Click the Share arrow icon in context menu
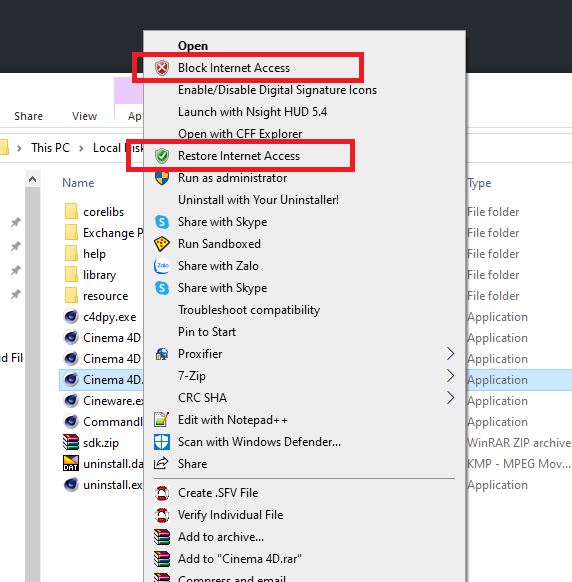This screenshot has width=572, height=582. pyautogui.click(x=161, y=464)
